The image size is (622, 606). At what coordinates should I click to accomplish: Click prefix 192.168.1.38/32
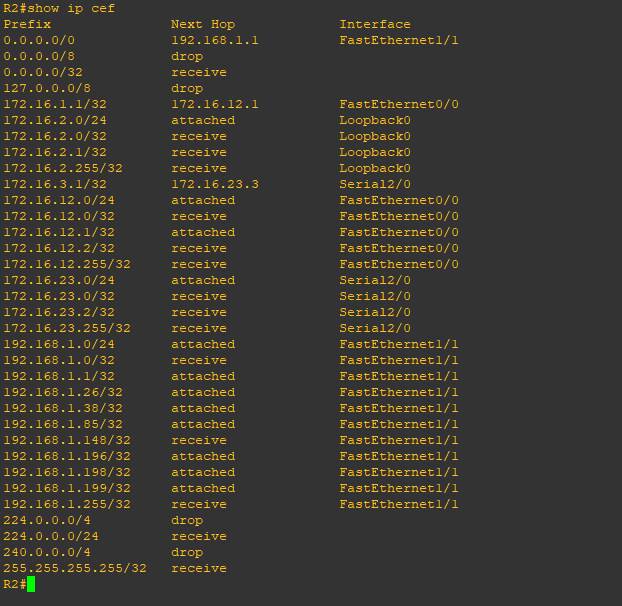pos(63,408)
